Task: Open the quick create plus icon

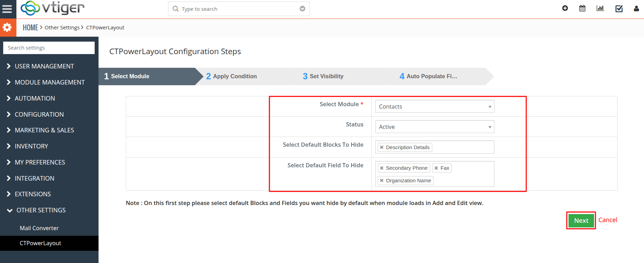Action: coord(565,8)
